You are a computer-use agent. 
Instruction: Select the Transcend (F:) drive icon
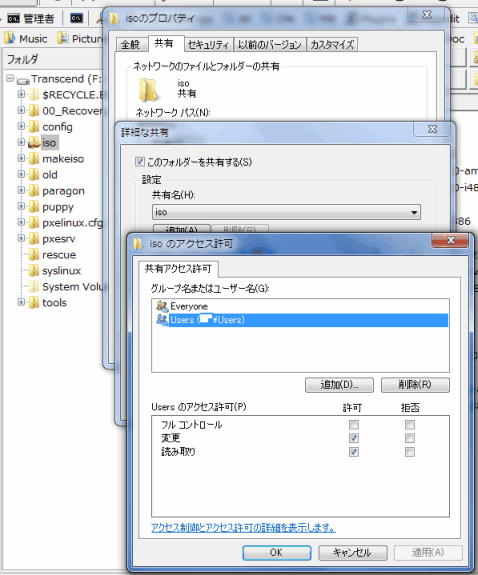click(x=23, y=80)
